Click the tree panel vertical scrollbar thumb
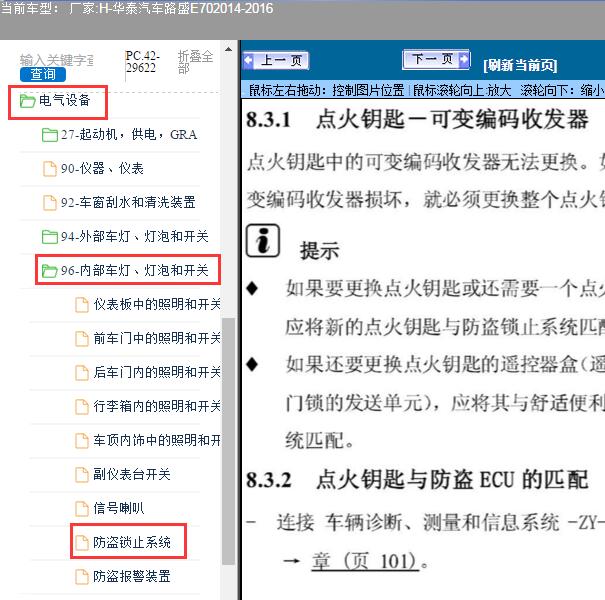605x600 pixels. (x=228, y=441)
